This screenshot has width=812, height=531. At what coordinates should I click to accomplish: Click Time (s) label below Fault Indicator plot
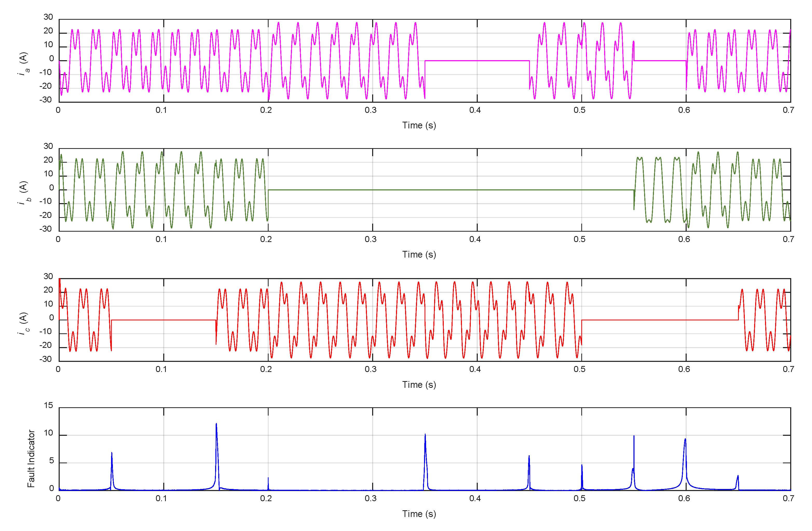(419, 513)
